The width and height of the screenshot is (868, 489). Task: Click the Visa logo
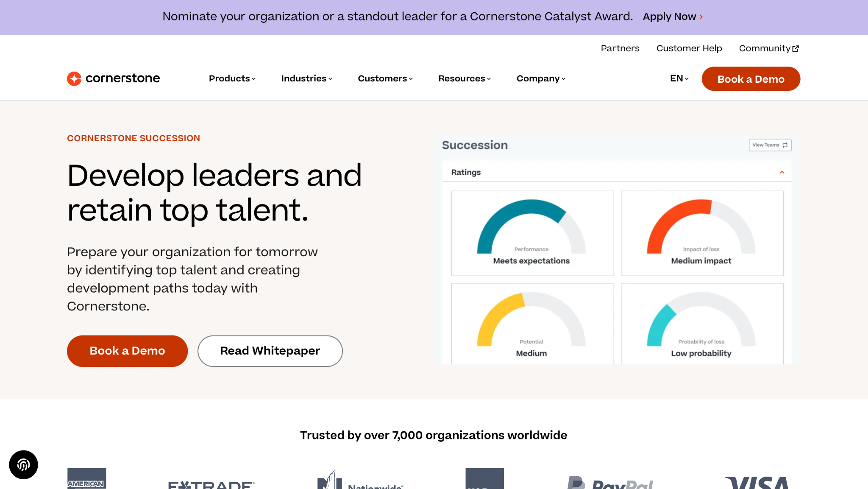pyautogui.click(x=757, y=483)
